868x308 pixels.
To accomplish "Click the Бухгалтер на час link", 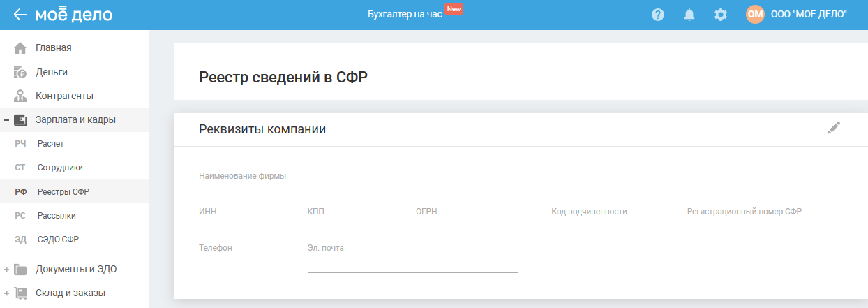I will (x=405, y=15).
